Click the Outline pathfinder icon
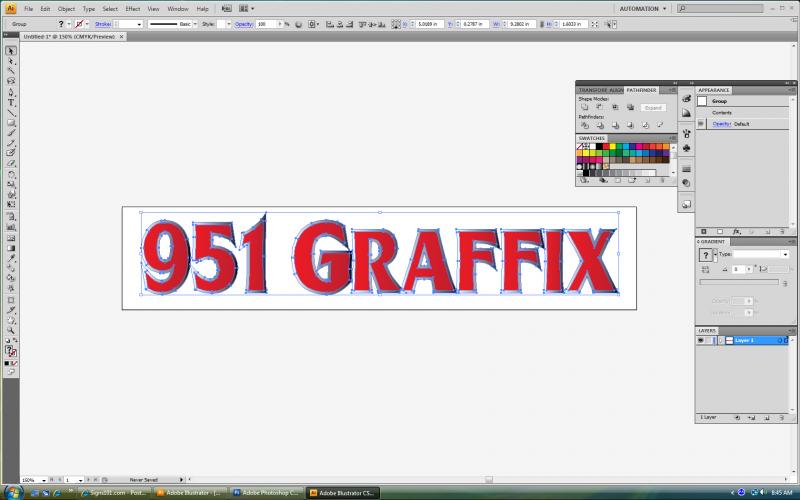800x500 pixels. tap(645, 126)
